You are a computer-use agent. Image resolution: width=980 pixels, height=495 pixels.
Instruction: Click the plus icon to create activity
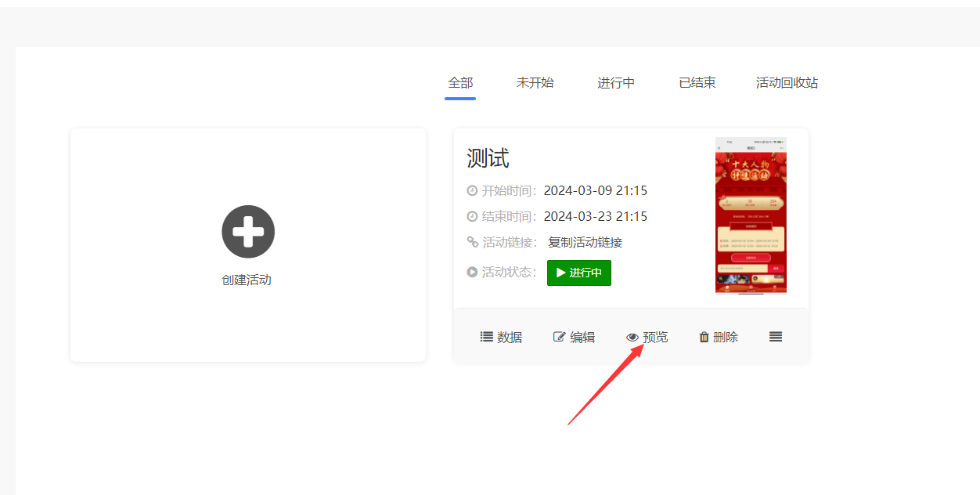(248, 232)
